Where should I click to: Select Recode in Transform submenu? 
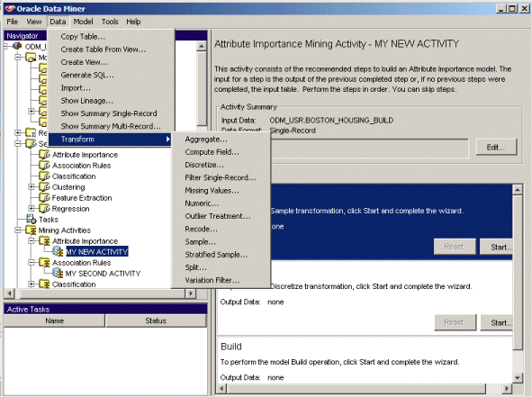pyautogui.click(x=221, y=229)
